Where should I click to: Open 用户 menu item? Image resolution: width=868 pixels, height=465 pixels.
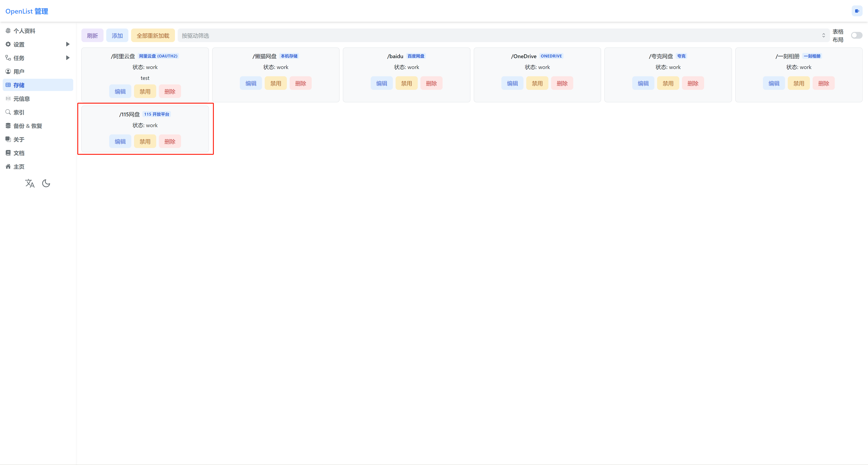pyautogui.click(x=38, y=71)
